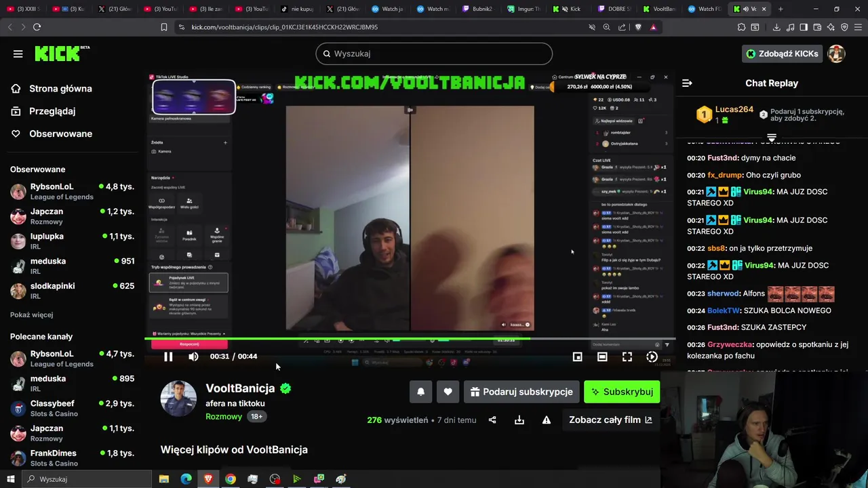Viewport: 868px width, 488px height.
Task: Toggle notification bell for VooltBanicja
Action: (420, 392)
